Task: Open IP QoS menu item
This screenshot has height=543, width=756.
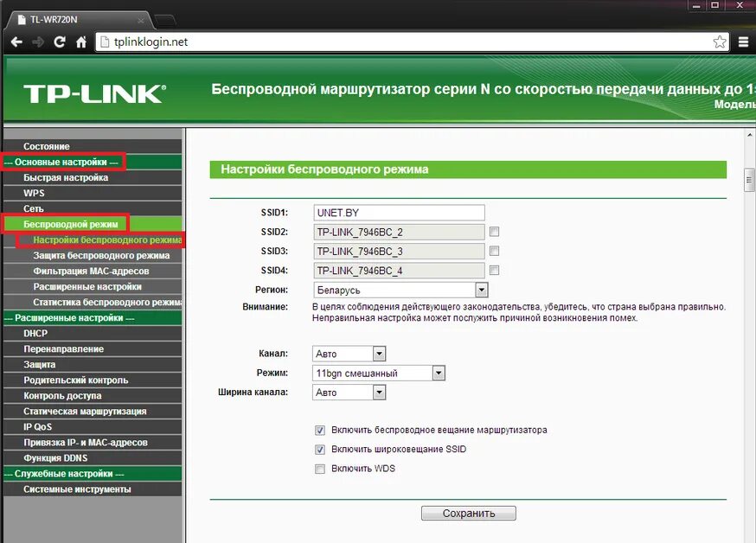Action: 93,426
